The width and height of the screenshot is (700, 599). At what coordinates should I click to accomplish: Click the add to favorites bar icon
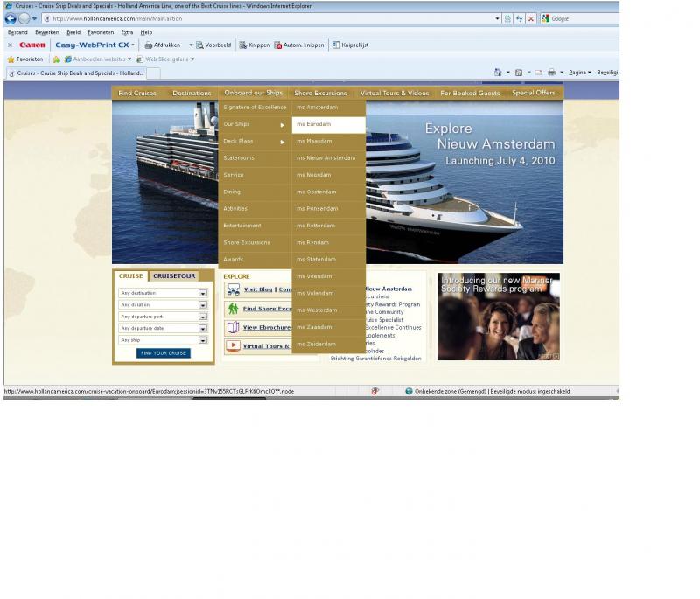tap(56, 59)
